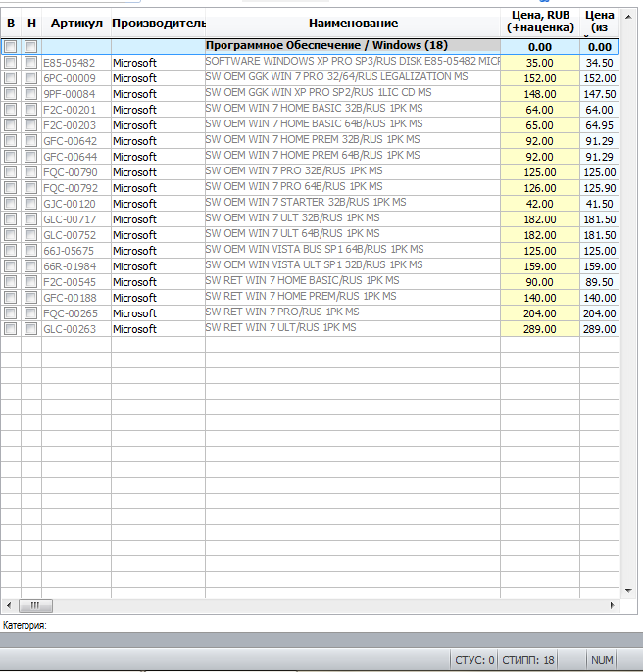Click SW RET WIN 7 PRO/RUS name
The width and height of the screenshot is (643, 672).
click(x=282, y=312)
